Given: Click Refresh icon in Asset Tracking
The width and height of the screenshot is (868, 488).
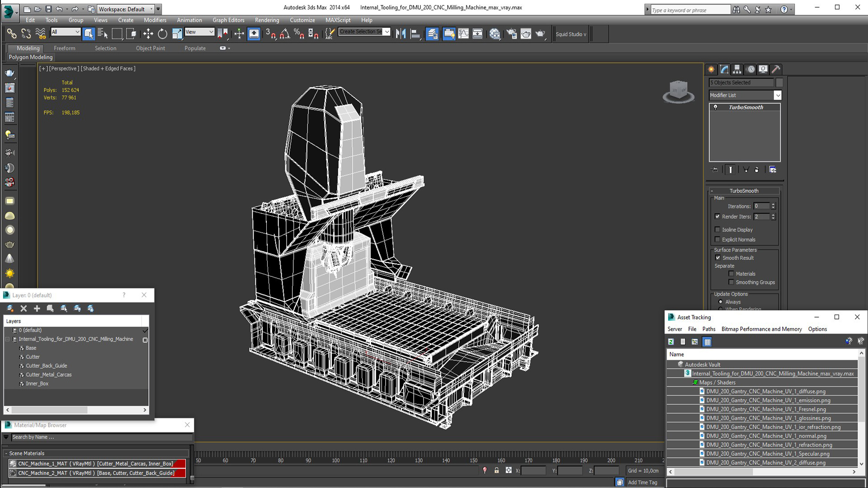Looking at the screenshot, I should point(671,342).
